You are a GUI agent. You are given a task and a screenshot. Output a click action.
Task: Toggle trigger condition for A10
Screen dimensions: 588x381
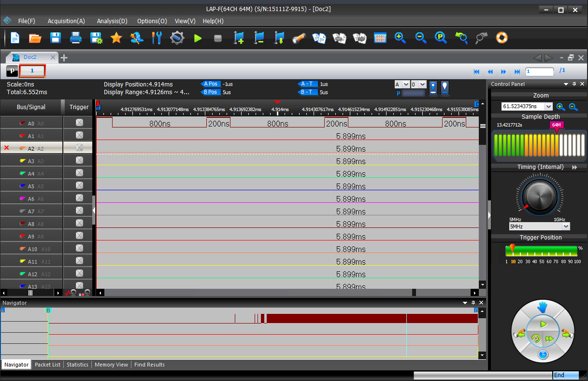[79, 248]
